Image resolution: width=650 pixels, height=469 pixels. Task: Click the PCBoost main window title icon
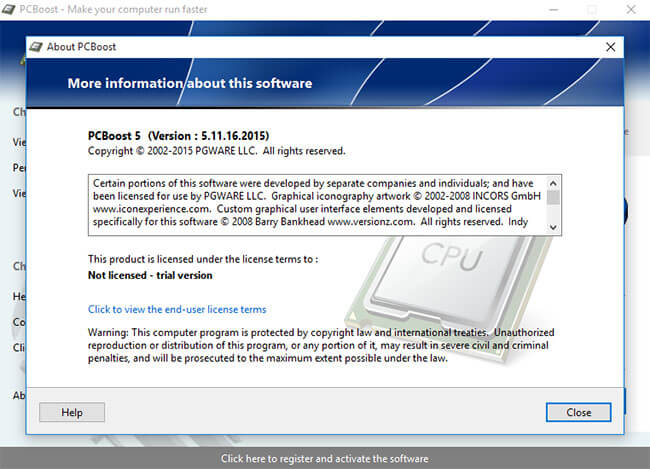pos(8,9)
